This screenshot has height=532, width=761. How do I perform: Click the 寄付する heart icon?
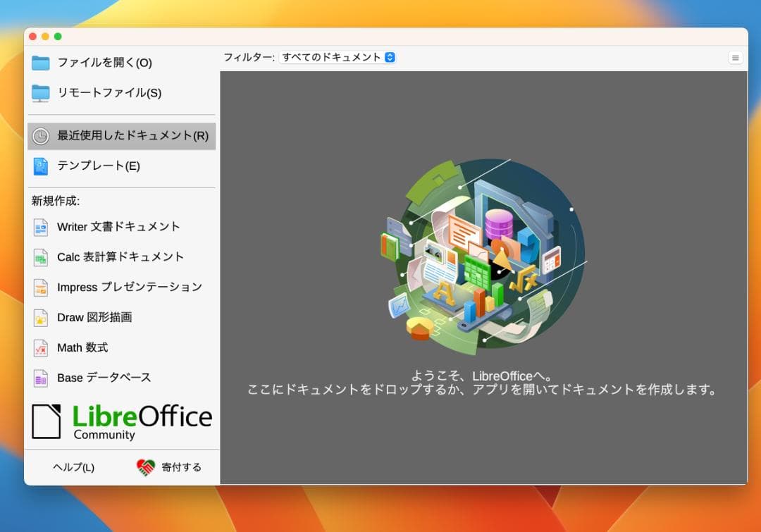click(144, 466)
